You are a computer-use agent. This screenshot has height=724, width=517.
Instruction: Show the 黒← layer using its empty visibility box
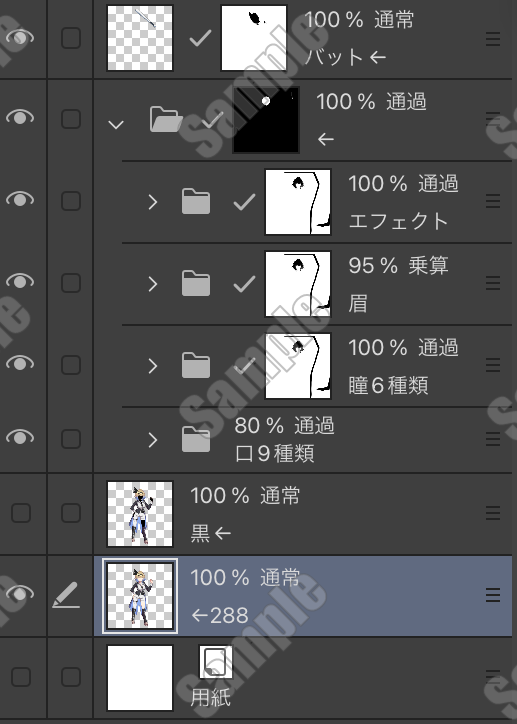(21, 513)
